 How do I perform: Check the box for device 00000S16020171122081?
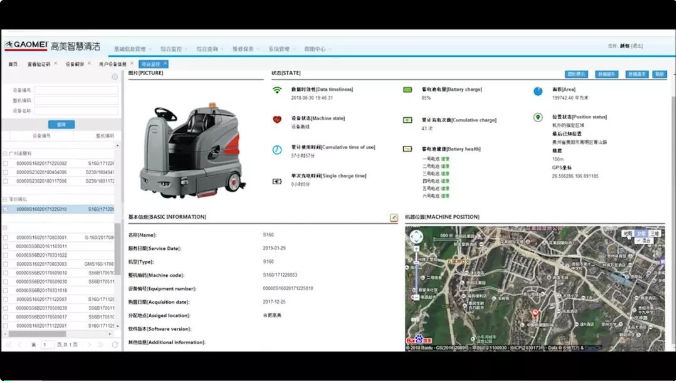[6, 326]
